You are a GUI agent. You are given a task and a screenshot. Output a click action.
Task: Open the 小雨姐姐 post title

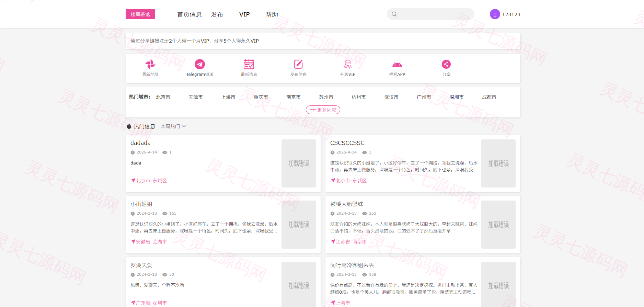[x=141, y=204]
